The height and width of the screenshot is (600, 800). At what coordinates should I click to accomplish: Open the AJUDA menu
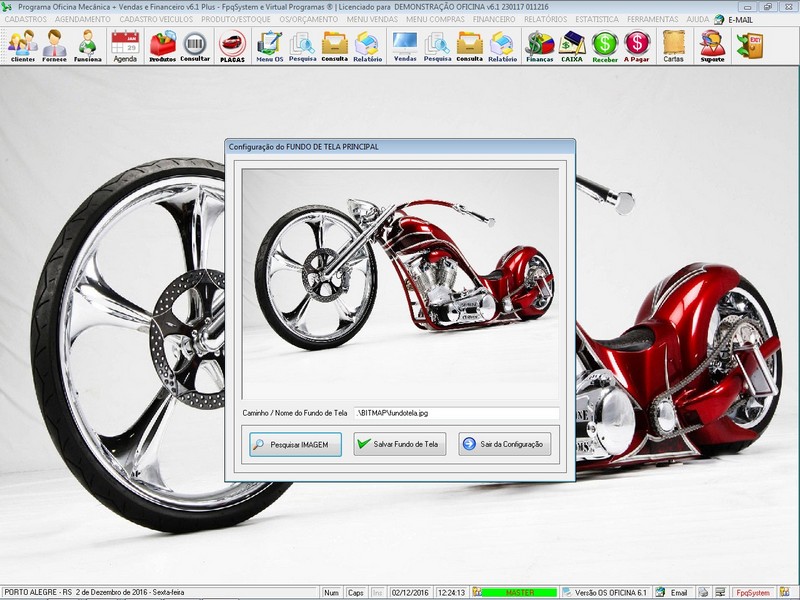point(697,19)
